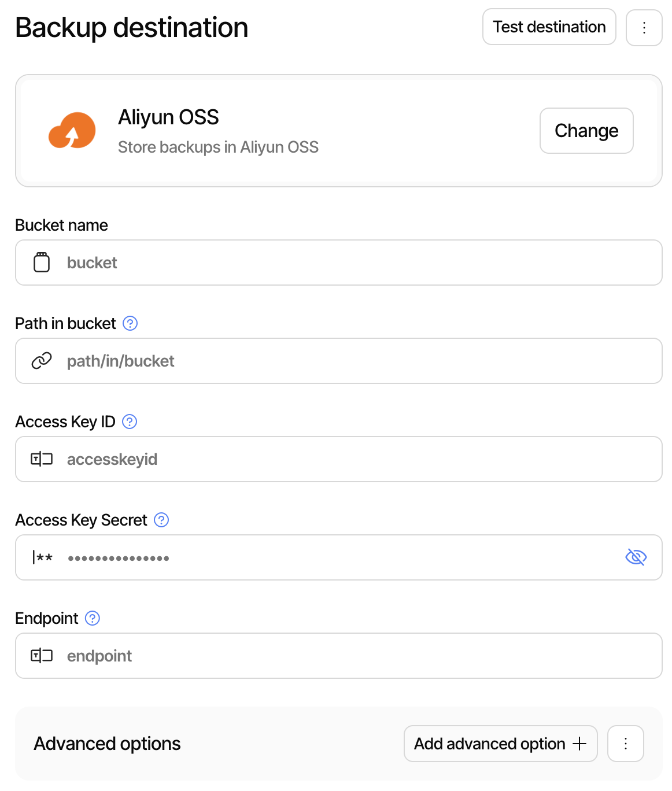The image size is (672, 791).
Task: Click the link icon in Path in bucket field
Action: [x=41, y=360]
